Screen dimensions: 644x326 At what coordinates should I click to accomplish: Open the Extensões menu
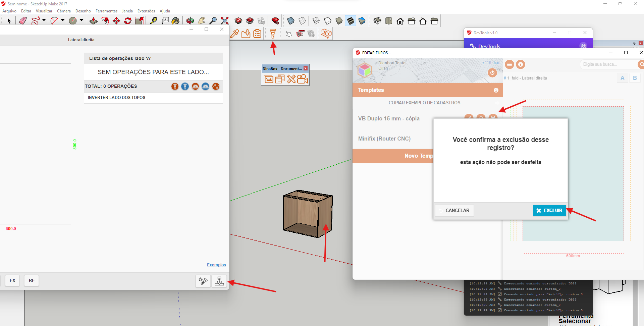(146, 11)
